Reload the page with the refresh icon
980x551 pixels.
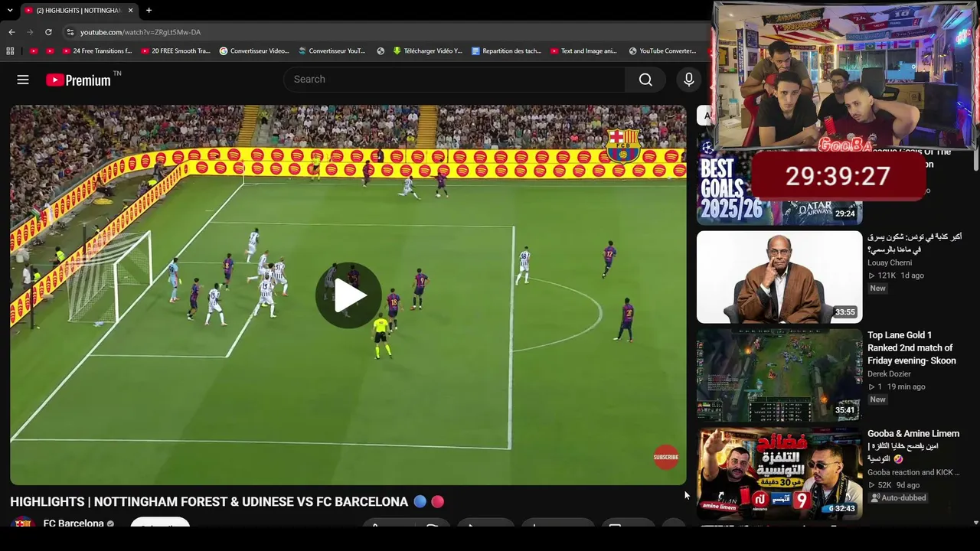click(48, 32)
